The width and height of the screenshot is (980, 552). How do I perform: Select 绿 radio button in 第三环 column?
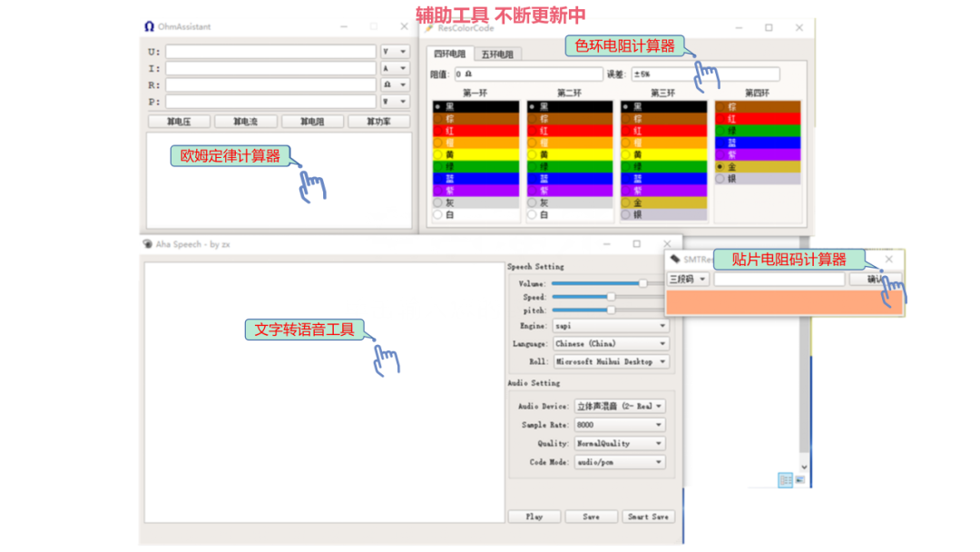tap(626, 167)
